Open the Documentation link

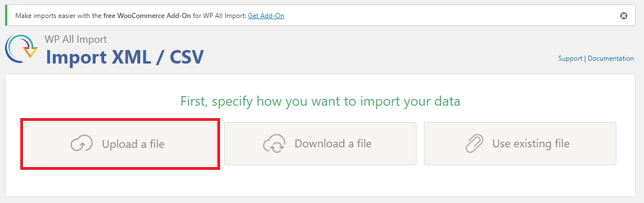click(x=611, y=58)
